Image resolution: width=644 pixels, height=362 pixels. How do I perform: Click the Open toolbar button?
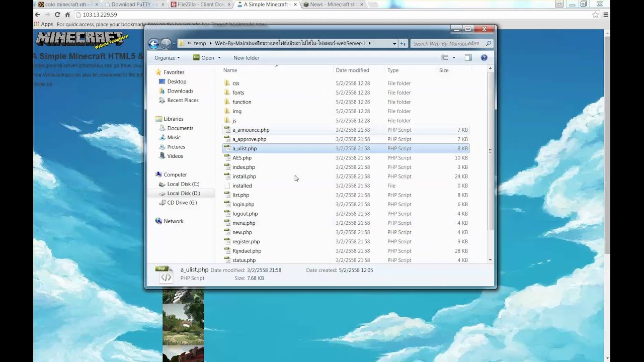tap(204, 58)
